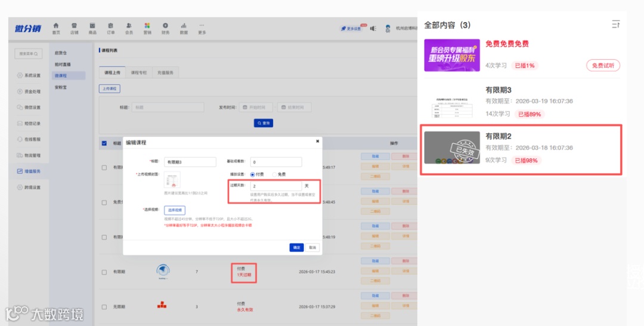Open 物流管理 in the left sidebar
Image resolution: width=644 pixels, height=326 pixels.
tap(29, 155)
